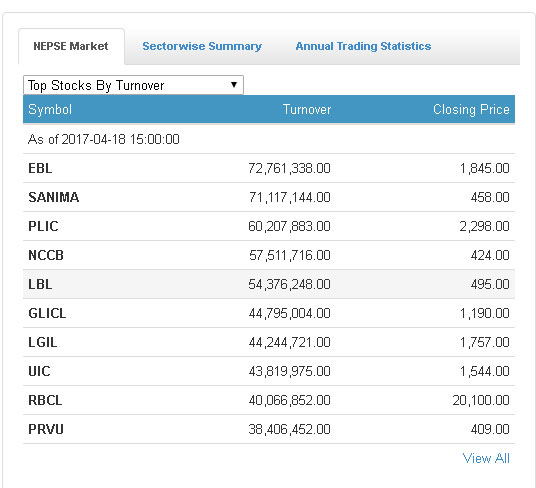Select the LGIL symbol

pyautogui.click(x=43, y=342)
